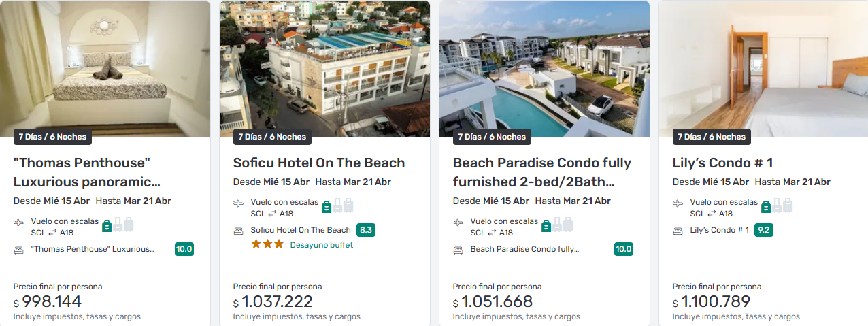Viewport: 868px width, 326px height.
Task: Click the 9.2 rating badge on Lily's Condo
Action: tap(763, 230)
